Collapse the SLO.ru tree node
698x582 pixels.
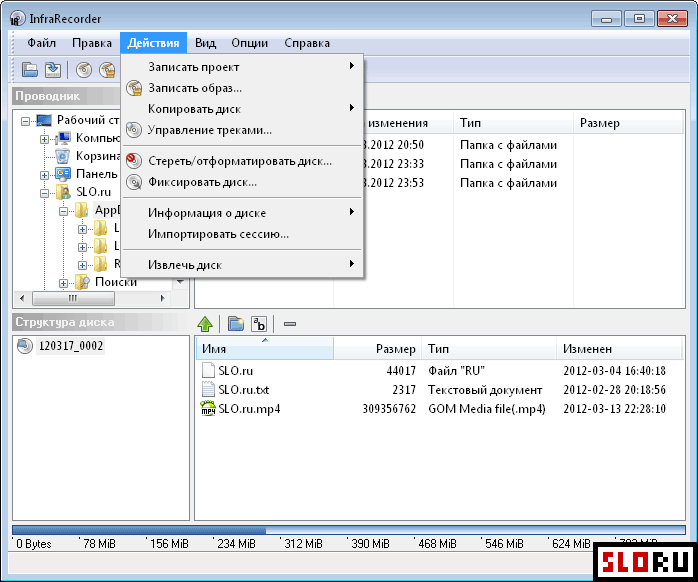(44, 193)
